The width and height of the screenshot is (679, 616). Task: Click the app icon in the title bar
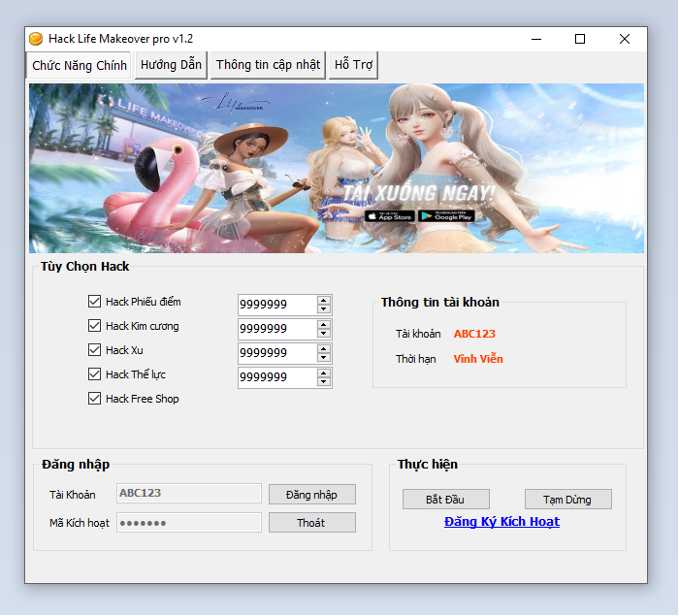pyautogui.click(x=36, y=39)
